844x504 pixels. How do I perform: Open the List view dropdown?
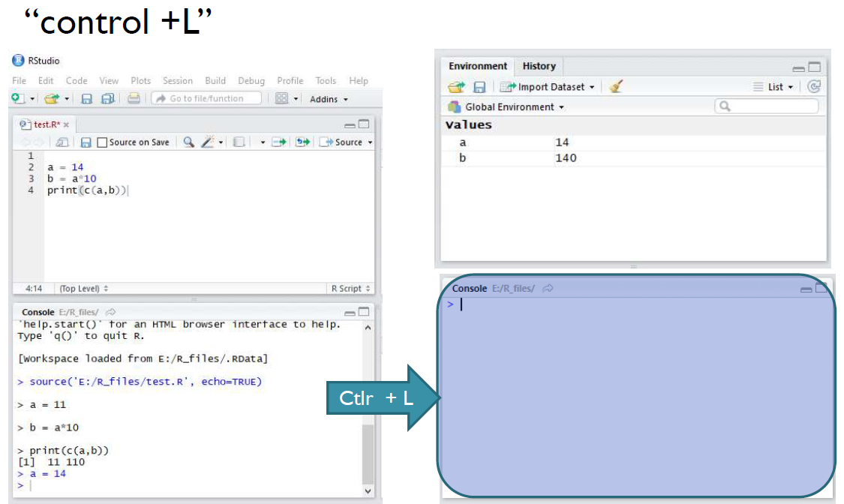(773, 86)
